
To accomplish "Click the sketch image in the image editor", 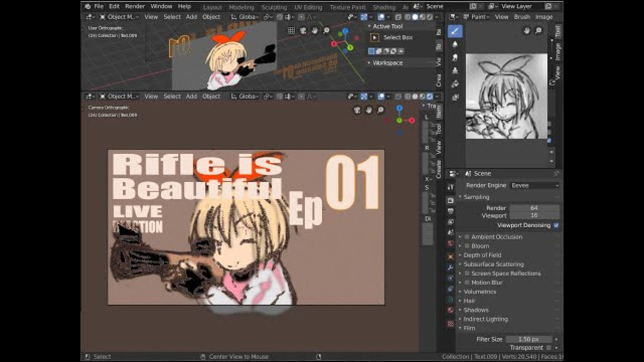I will [506, 97].
